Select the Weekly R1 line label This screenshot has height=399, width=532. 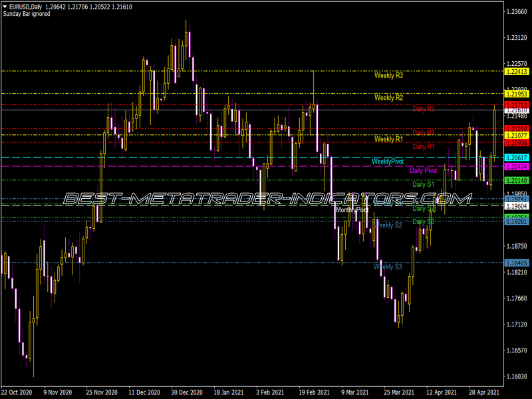[389, 140]
